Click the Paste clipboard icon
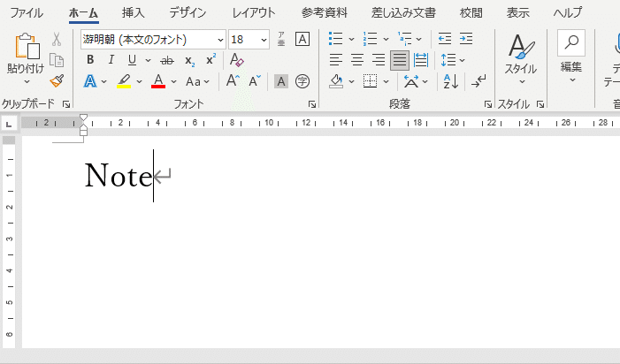Screen dimensions: 620x364 (27, 46)
